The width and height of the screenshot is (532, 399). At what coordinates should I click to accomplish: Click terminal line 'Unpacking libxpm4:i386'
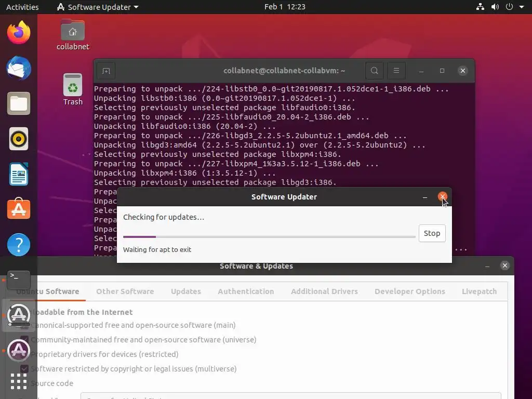pyautogui.click(x=185, y=173)
